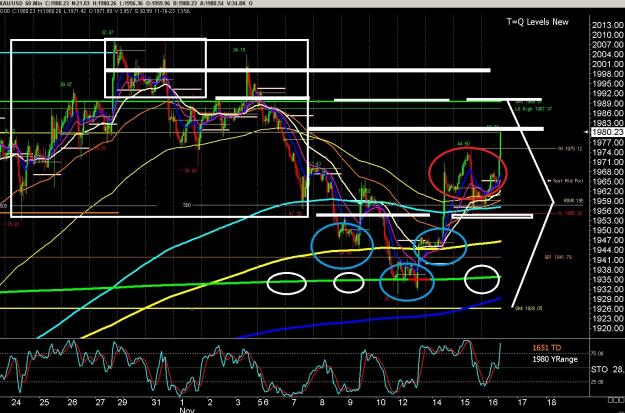Select the 'T=Q Levels New' chart label
The image size is (625, 413).
click(x=537, y=22)
